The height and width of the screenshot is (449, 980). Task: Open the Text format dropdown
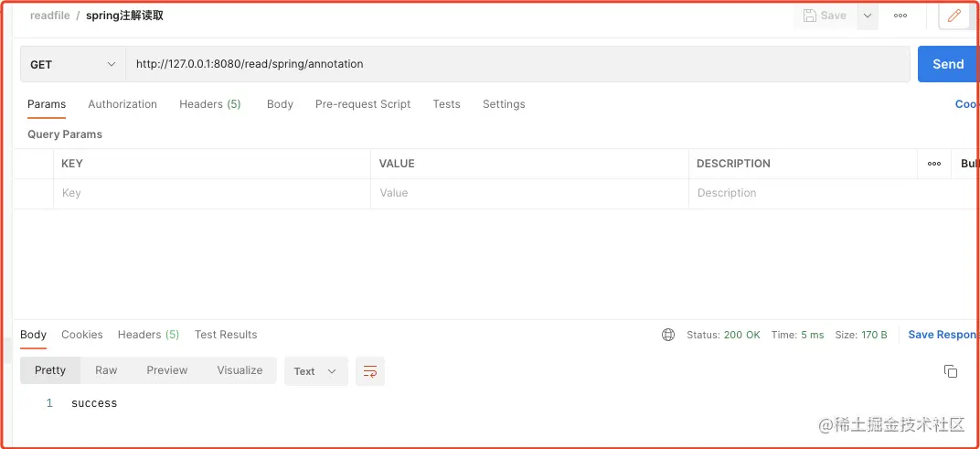315,371
